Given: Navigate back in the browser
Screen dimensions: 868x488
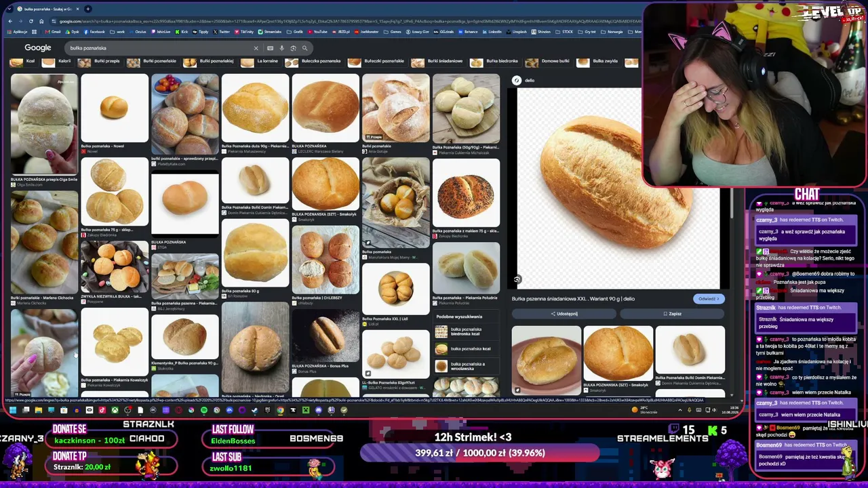Looking at the screenshot, I should [x=10, y=21].
